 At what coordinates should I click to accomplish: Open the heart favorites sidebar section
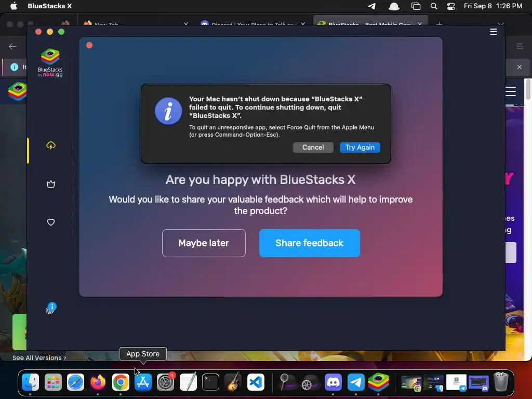click(x=51, y=222)
